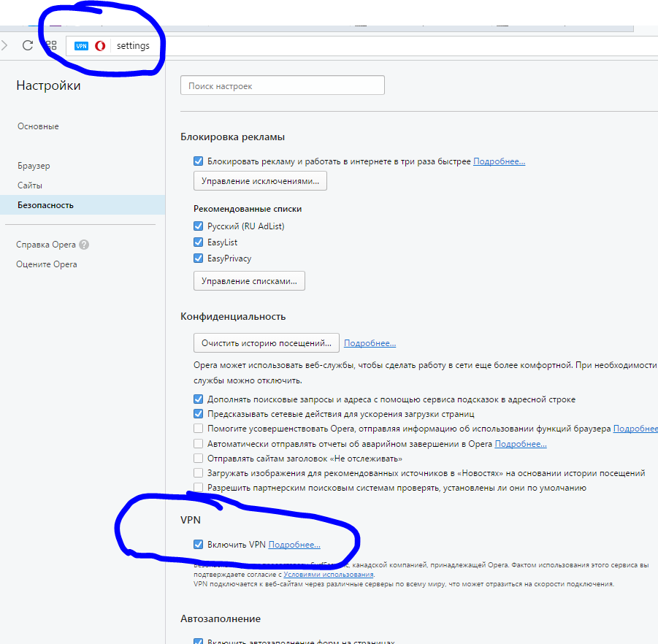Enable Загружать изображения для Новостей checkbox
Viewport: 658px width, 644px height.
[198, 473]
